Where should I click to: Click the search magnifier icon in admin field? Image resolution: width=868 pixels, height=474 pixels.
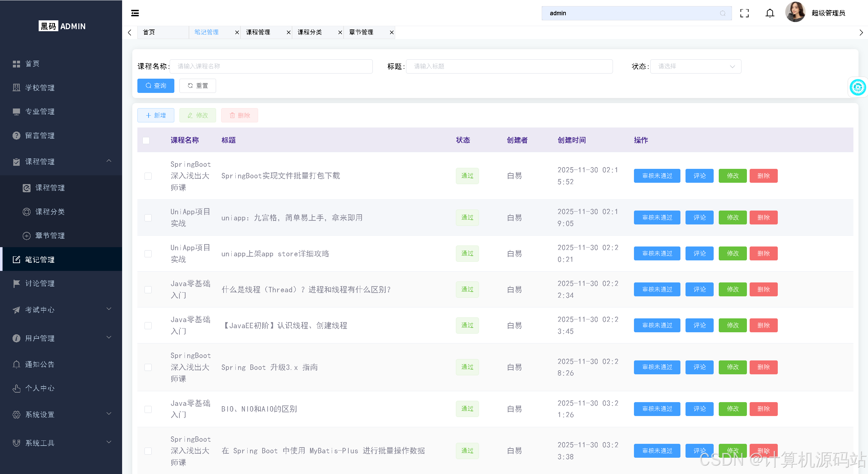722,13
